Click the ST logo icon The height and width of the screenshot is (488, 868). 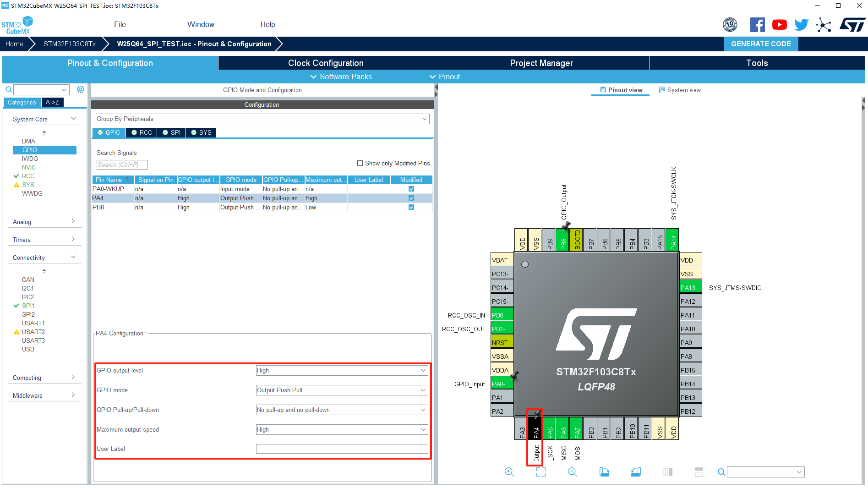pyautogui.click(x=852, y=25)
